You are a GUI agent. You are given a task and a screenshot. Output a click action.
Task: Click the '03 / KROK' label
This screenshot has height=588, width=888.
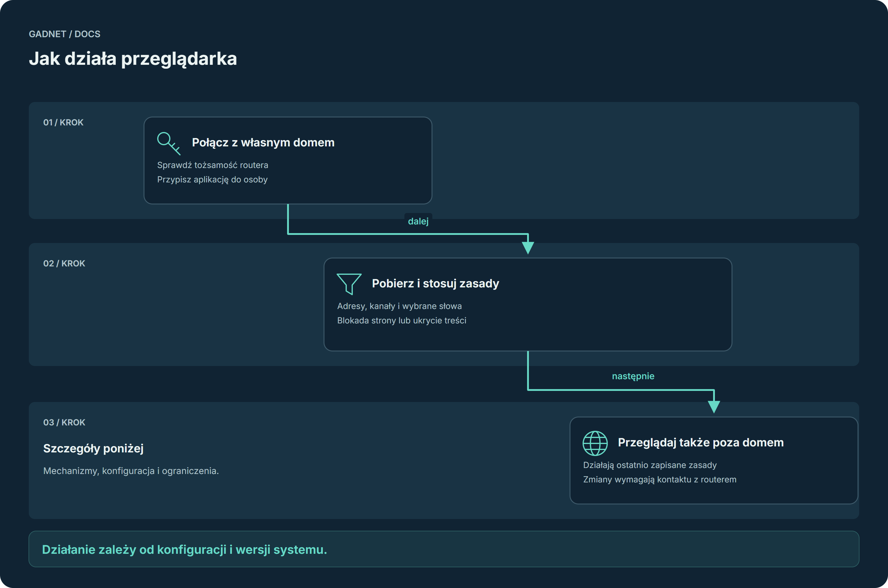[x=64, y=423]
